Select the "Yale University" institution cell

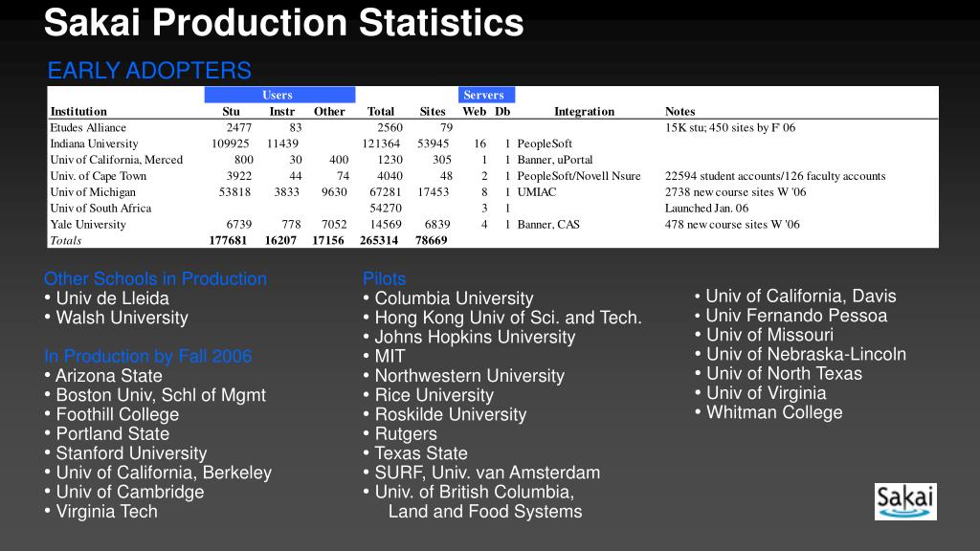(x=88, y=224)
